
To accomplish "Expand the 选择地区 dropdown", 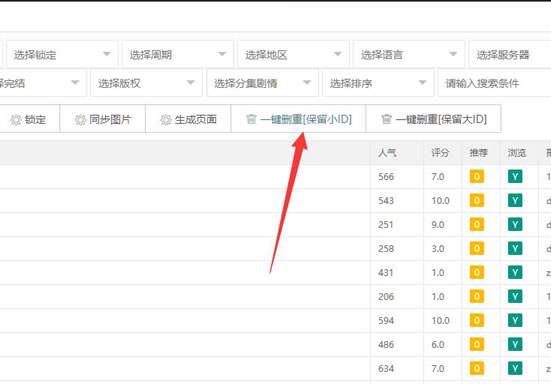I will tap(293, 54).
